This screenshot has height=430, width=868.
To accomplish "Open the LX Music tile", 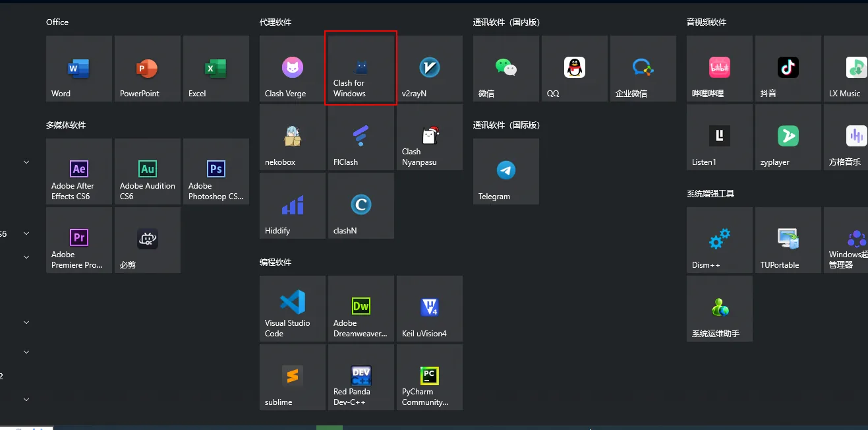I will click(x=846, y=69).
